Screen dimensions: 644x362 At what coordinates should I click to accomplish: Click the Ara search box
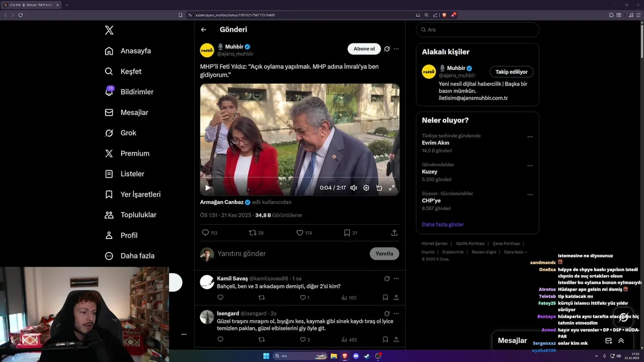pos(477,30)
